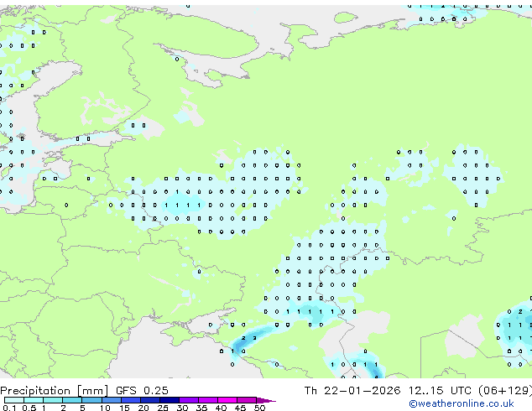Click the 10–15 mm legend color segment
532x411 pixels.
(111, 400)
